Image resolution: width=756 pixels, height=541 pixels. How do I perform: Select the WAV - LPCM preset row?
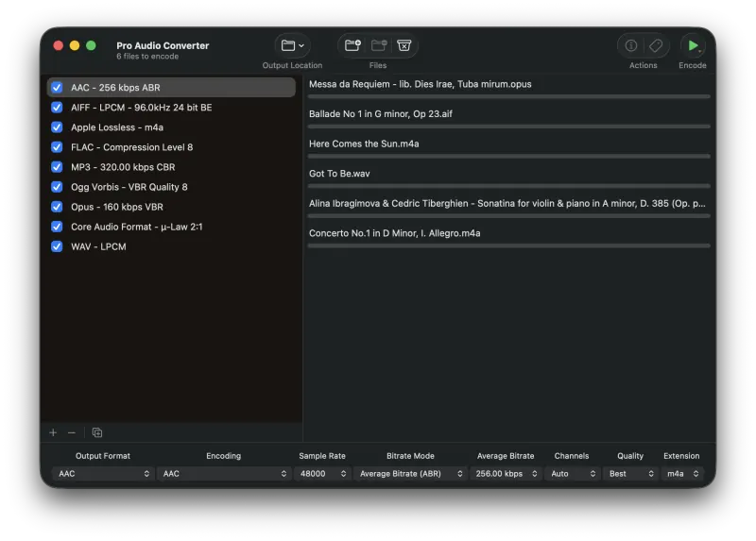point(171,246)
